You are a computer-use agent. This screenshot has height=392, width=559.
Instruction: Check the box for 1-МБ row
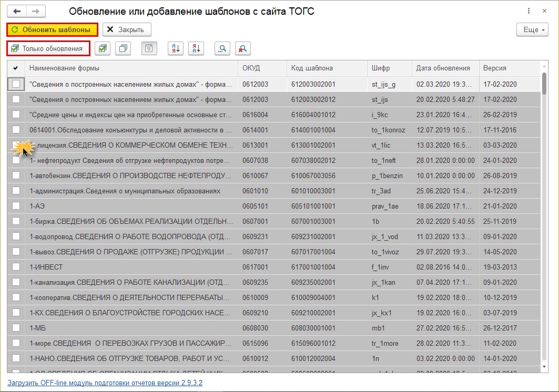(16, 328)
